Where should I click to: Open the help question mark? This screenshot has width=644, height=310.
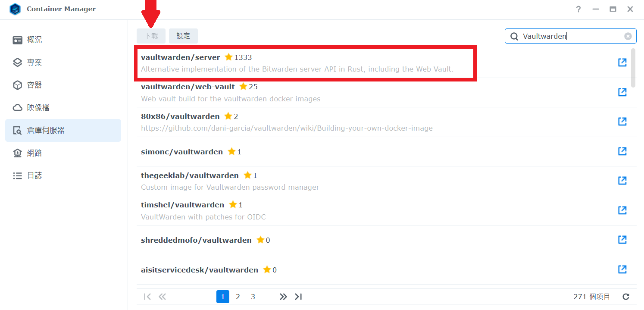578,9
